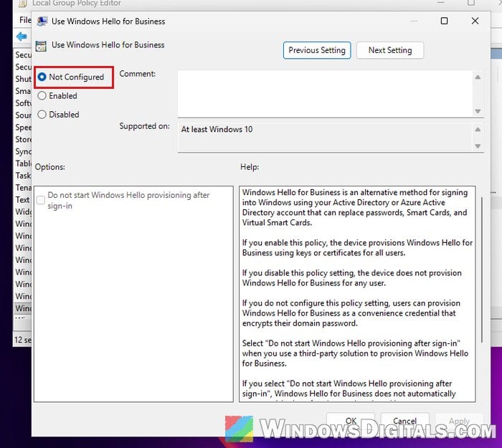Confirm with the OK button

(351, 421)
